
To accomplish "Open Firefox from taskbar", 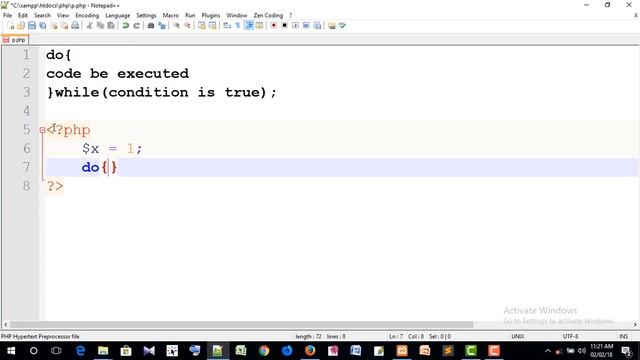I will pyautogui.click(x=310, y=351).
